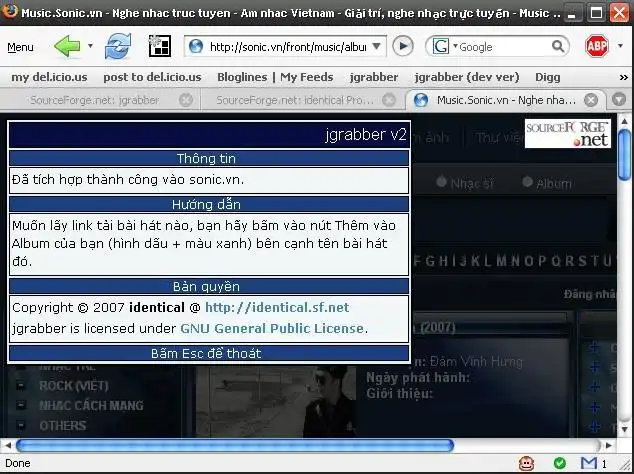Open the Adblock Plus dropdown arrow

(x=620, y=46)
